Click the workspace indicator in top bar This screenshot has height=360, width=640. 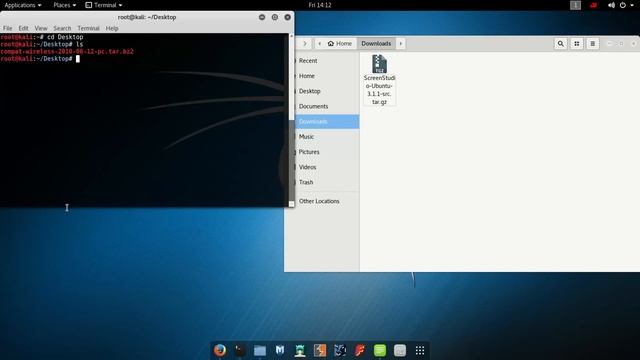click(576, 5)
